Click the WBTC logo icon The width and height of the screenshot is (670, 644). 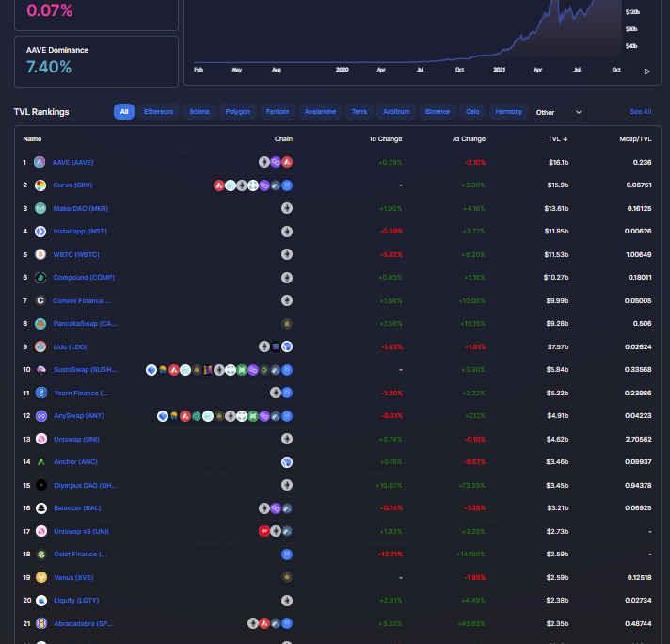[40, 254]
